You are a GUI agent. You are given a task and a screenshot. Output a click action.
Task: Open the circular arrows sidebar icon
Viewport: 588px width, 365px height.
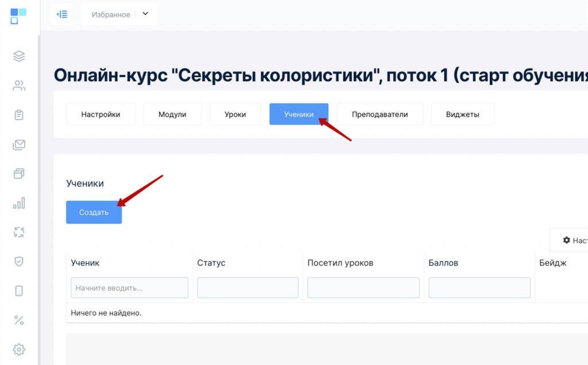pyautogui.click(x=19, y=232)
